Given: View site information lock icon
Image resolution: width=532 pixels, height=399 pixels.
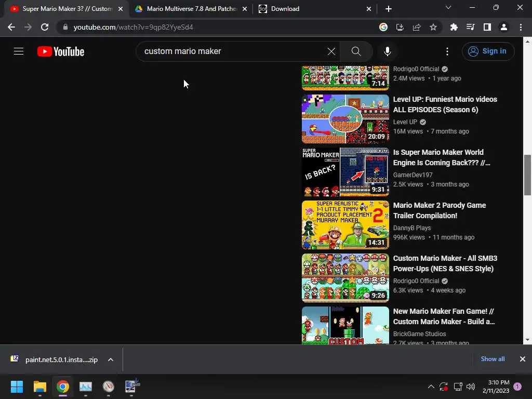Looking at the screenshot, I should coord(65,27).
